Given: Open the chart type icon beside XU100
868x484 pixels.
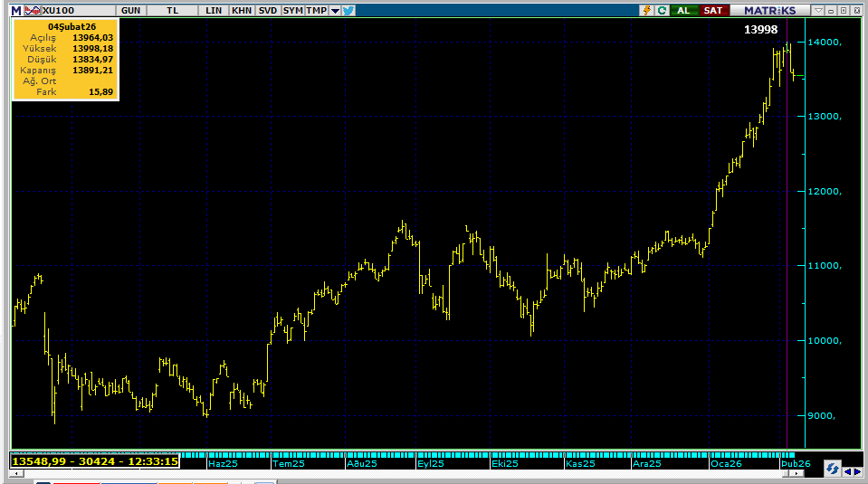Looking at the screenshot, I should [x=33, y=10].
